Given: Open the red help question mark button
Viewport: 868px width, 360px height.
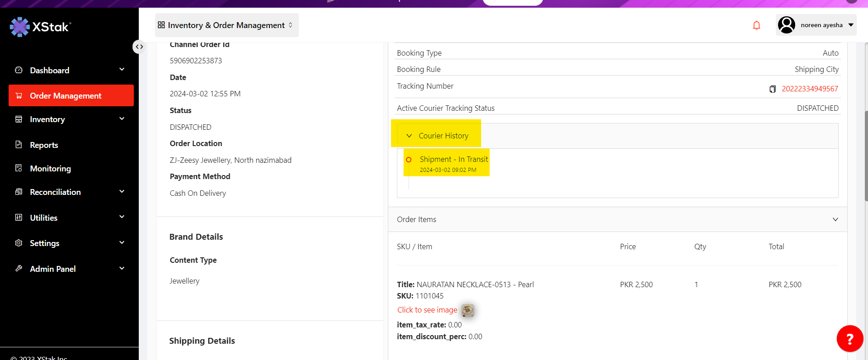Looking at the screenshot, I should [849, 338].
